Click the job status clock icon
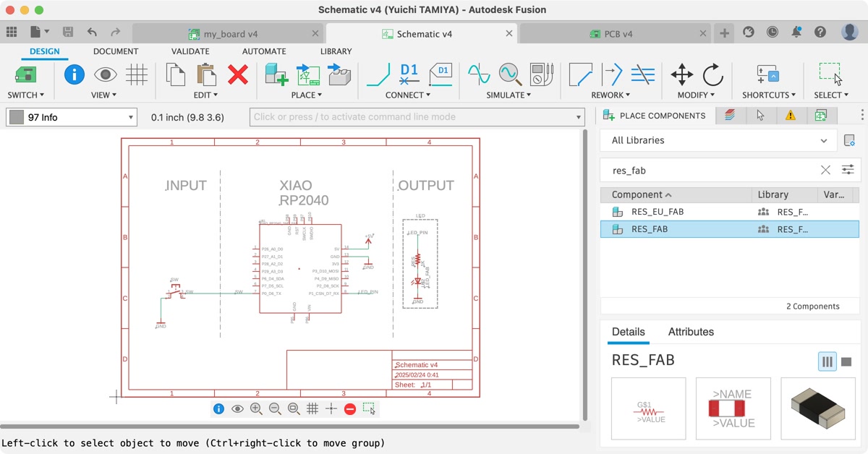The width and height of the screenshot is (868, 454). pos(773,32)
